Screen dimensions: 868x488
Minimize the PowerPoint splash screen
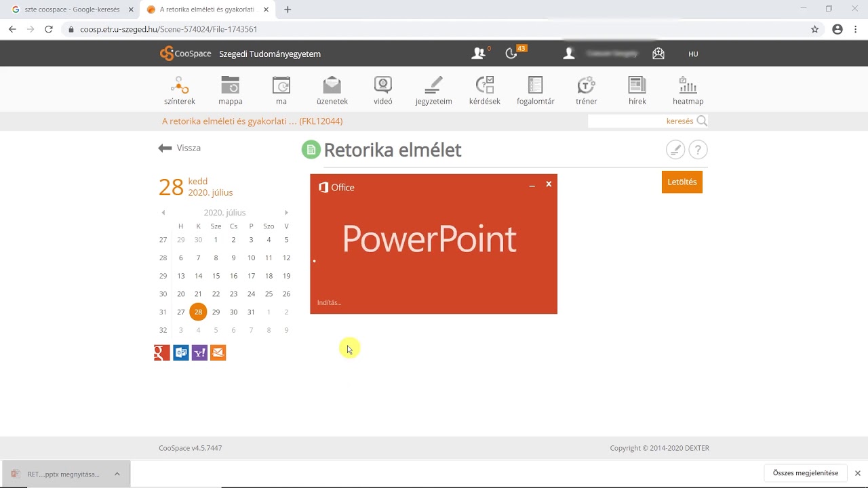tap(532, 185)
